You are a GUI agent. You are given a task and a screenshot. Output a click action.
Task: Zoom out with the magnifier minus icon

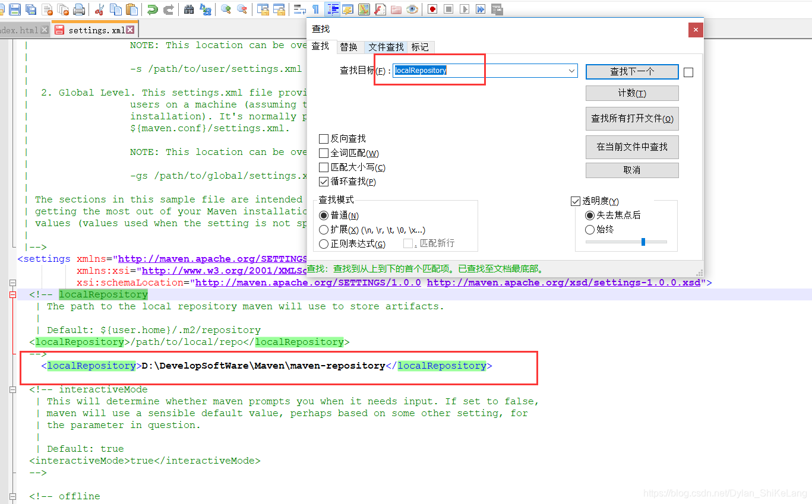pos(242,9)
